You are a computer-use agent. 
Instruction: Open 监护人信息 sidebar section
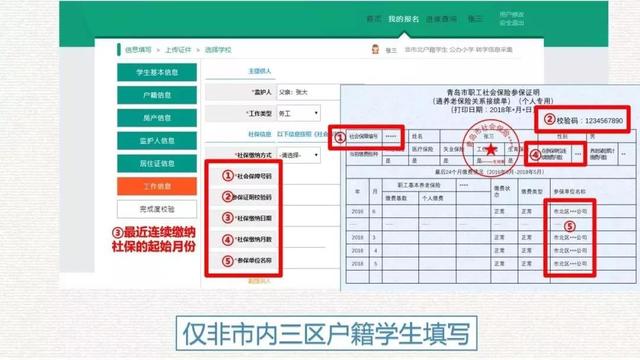coord(157,141)
